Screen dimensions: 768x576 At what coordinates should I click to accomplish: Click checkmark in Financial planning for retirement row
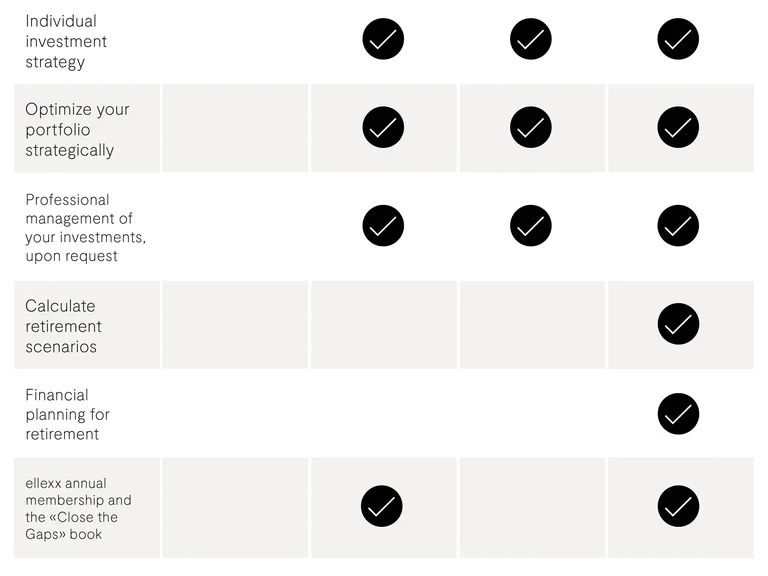pyautogui.click(x=678, y=414)
